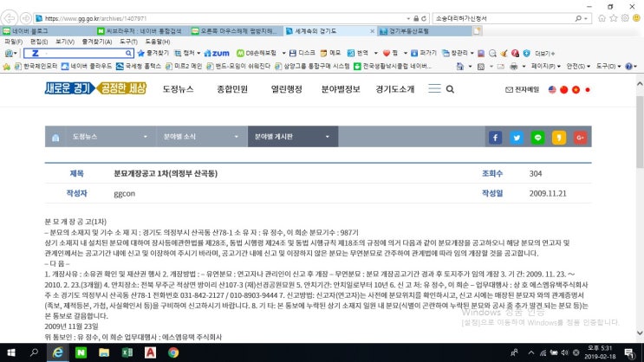Viewport: 644px width, 362px height.
Task: Click the zum logo in toolbar
Action: [x=217, y=53]
